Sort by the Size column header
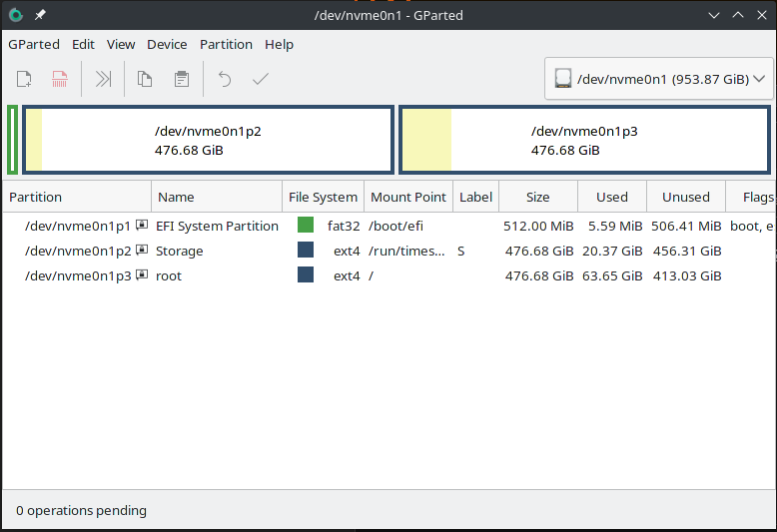Viewport: 777px width, 532px height. (x=538, y=198)
